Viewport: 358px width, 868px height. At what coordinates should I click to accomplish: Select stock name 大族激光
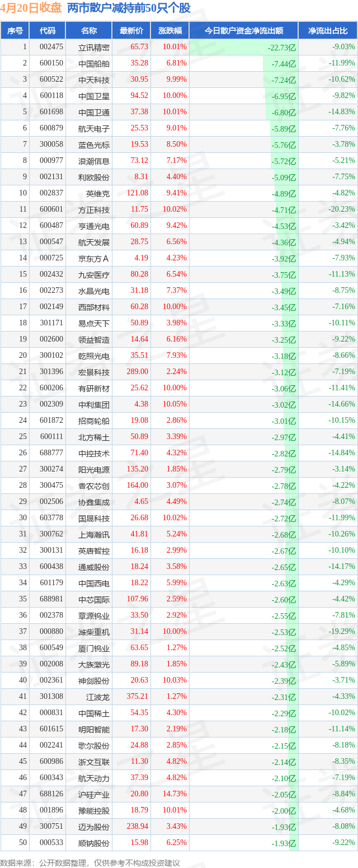point(94,664)
